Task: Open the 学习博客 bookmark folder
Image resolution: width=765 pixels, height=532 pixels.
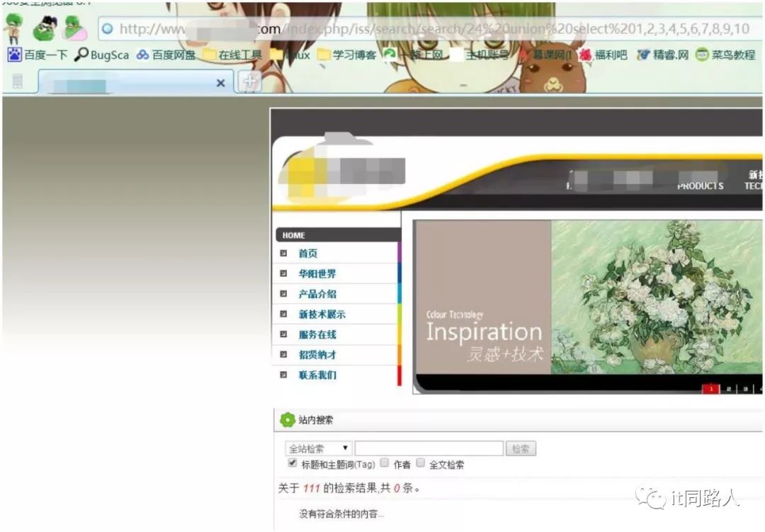Action: (x=347, y=55)
